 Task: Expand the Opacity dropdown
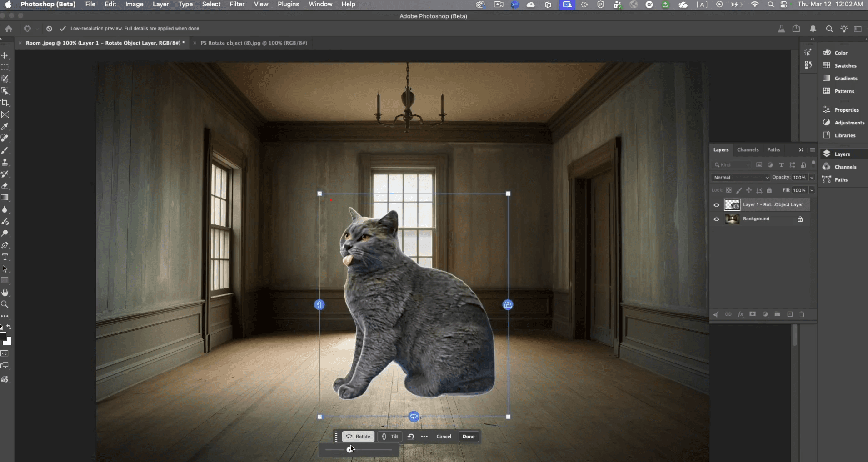(812, 177)
